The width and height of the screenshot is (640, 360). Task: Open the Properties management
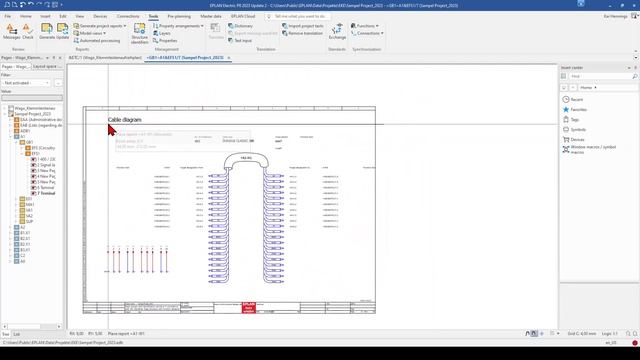pyautogui.click(x=165, y=41)
